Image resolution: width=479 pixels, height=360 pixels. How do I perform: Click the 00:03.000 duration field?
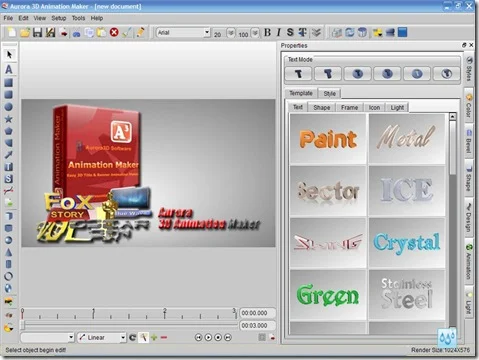tap(257, 325)
